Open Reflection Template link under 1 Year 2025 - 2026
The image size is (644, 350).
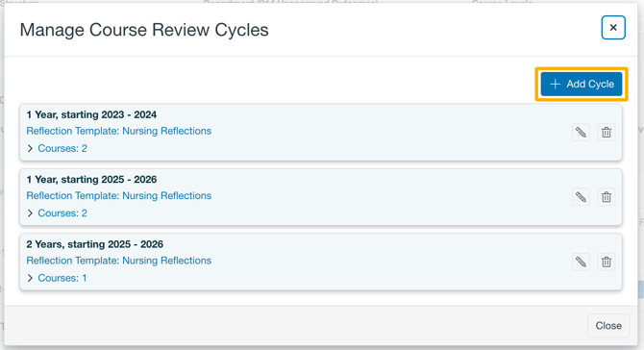point(118,195)
